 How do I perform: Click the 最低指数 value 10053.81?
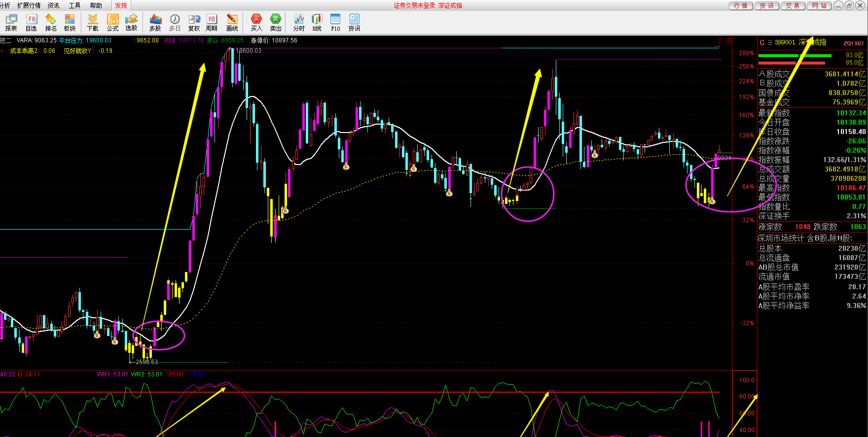point(851,197)
